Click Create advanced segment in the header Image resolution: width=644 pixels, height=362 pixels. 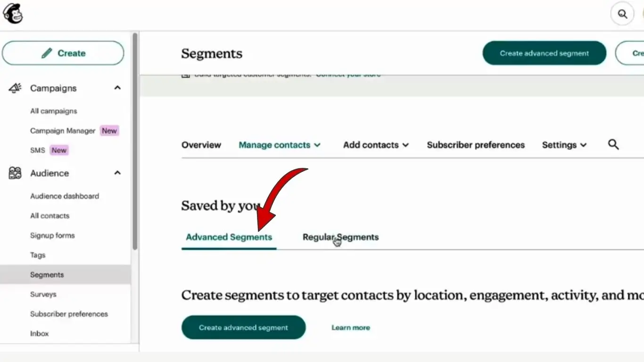544,53
